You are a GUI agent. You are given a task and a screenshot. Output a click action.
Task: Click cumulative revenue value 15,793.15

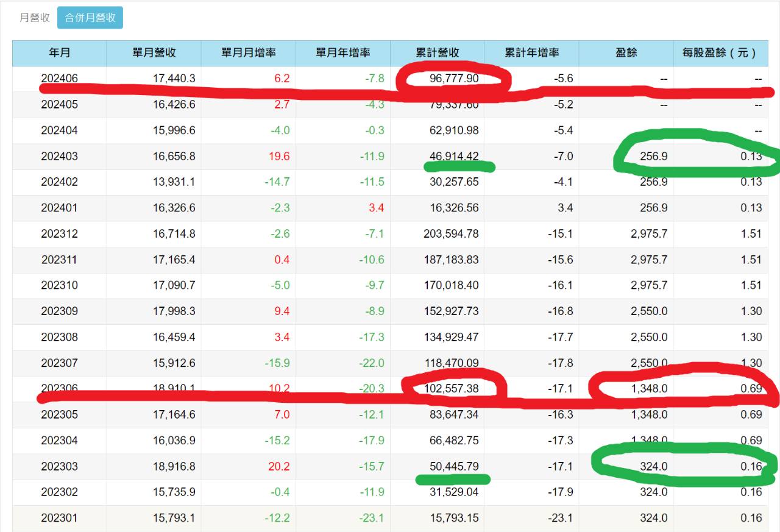click(454, 518)
